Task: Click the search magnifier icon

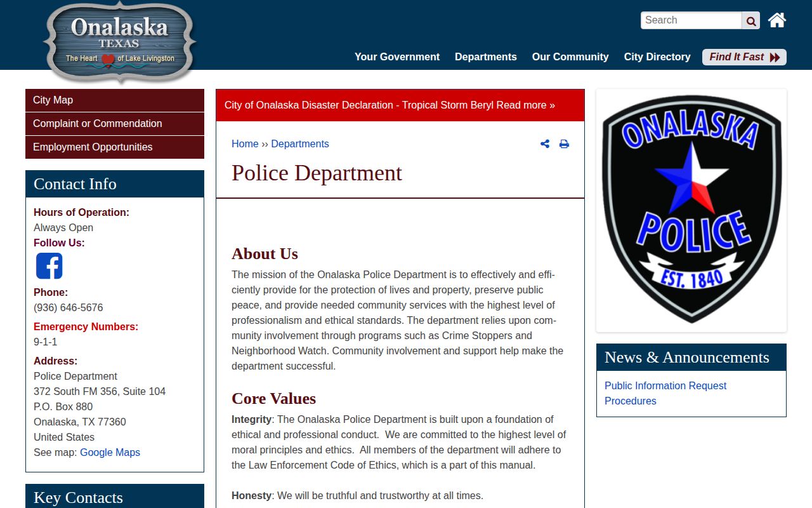Action: 751,20
